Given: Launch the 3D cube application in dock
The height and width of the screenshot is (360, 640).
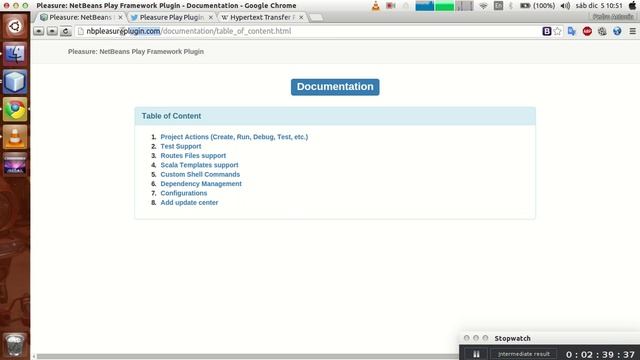Looking at the screenshot, I should pos(15,82).
